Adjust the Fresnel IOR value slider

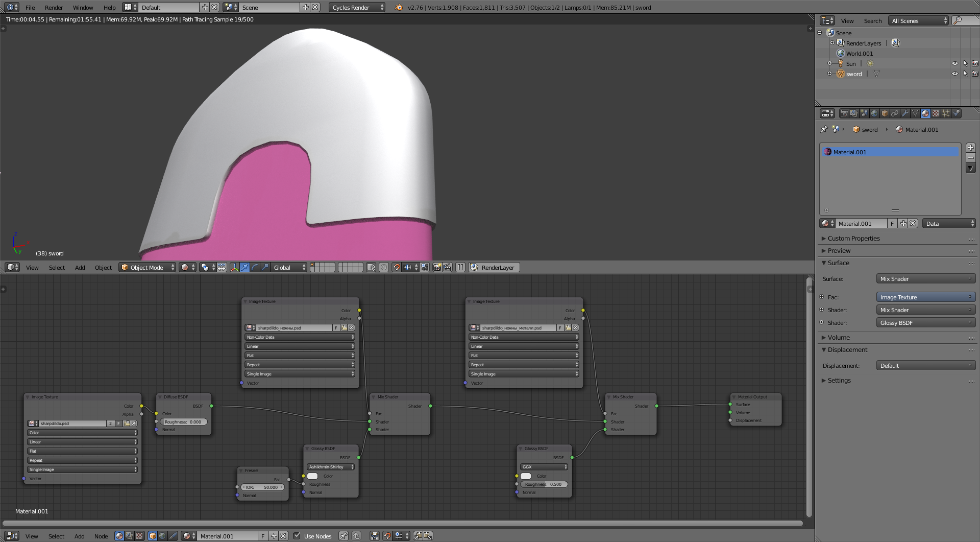(x=262, y=487)
